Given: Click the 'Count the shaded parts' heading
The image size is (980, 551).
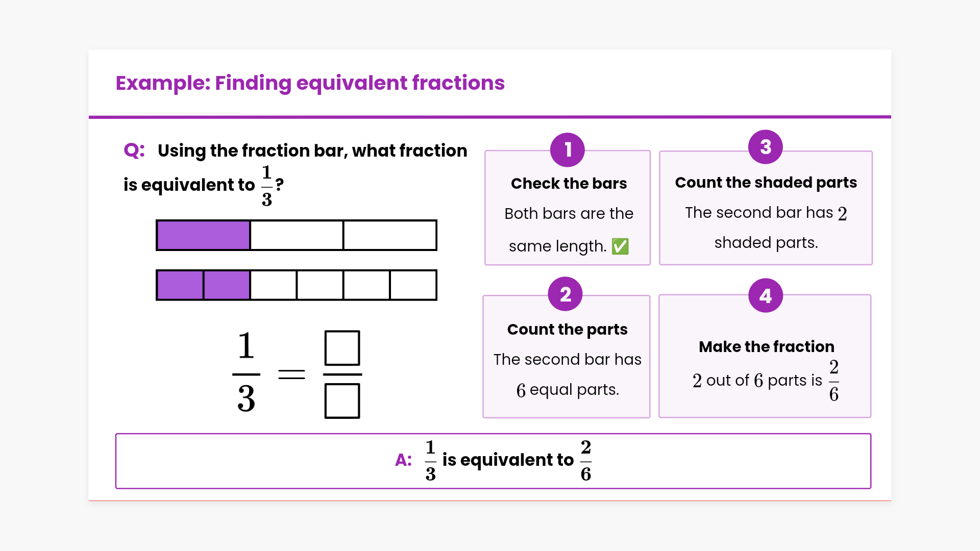Looking at the screenshot, I should click(x=766, y=183).
